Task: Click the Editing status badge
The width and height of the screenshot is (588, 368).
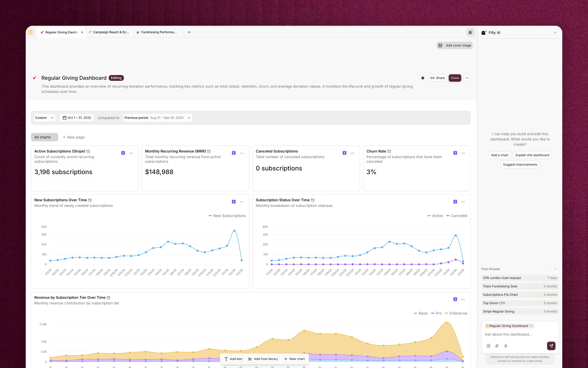Action: (116, 78)
